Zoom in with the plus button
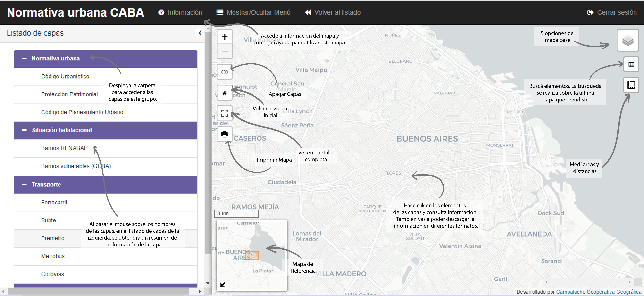Image resolution: width=644 pixels, height=296 pixels. (x=225, y=37)
